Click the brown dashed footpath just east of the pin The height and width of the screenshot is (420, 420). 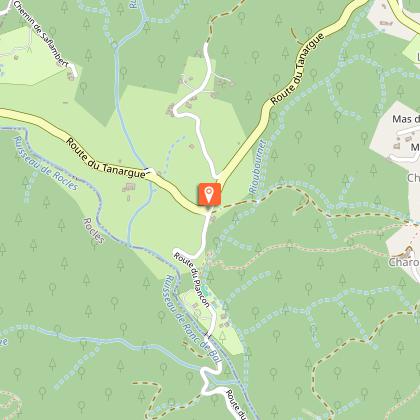click(235, 204)
